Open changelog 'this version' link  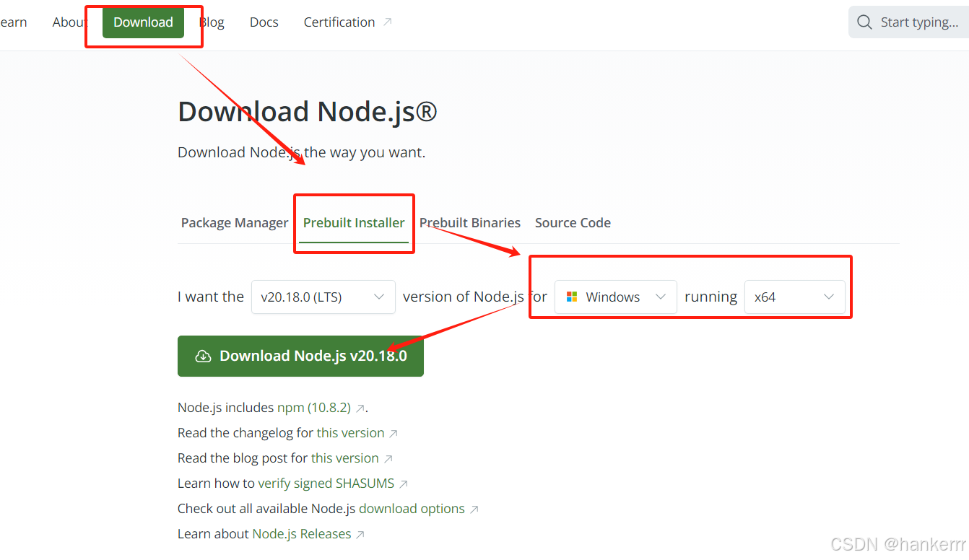click(350, 433)
